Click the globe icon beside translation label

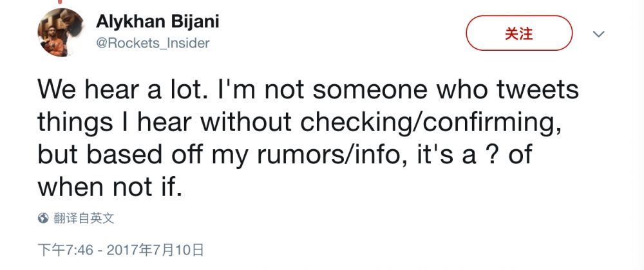tap(43, 218)
